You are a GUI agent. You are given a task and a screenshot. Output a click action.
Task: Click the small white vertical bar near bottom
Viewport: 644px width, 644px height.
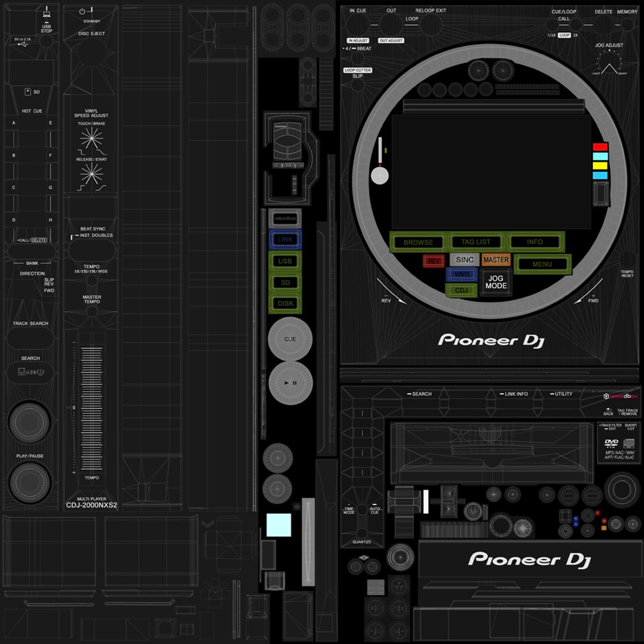(426, 501)
